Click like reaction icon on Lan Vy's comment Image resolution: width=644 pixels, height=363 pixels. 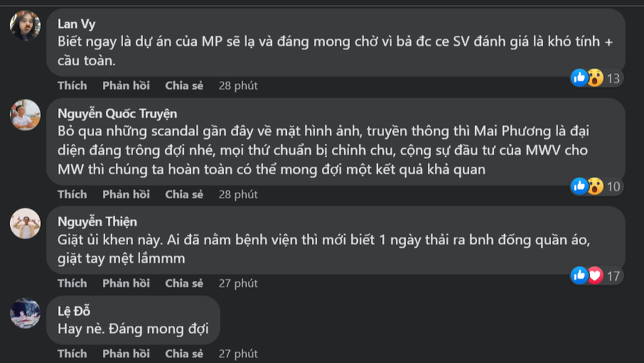pos(580,77)
